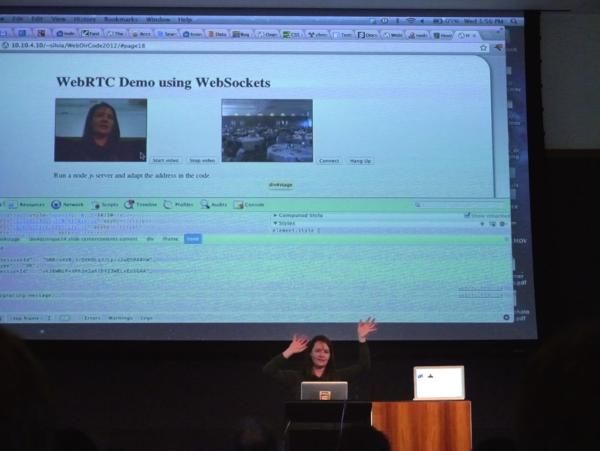Click the 'Run a node.js server' text
The width and height of the screenshot is (600, 451).
pyautogui.click(x=132, y=176)
